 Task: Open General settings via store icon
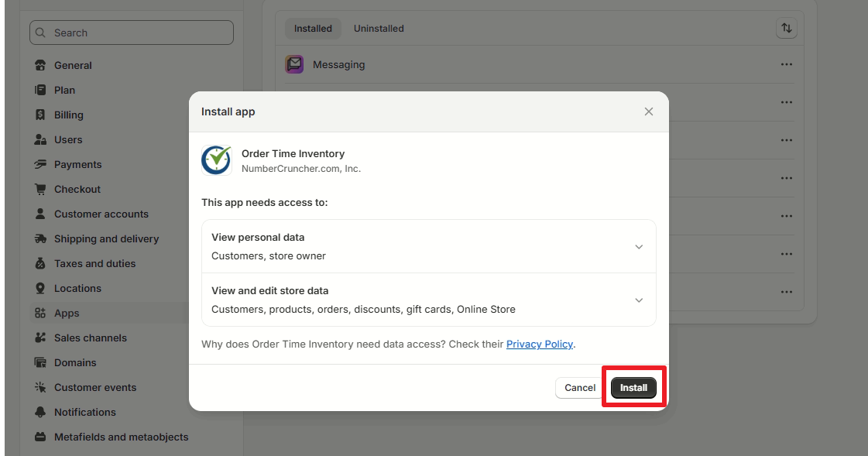tap(40, 65)
